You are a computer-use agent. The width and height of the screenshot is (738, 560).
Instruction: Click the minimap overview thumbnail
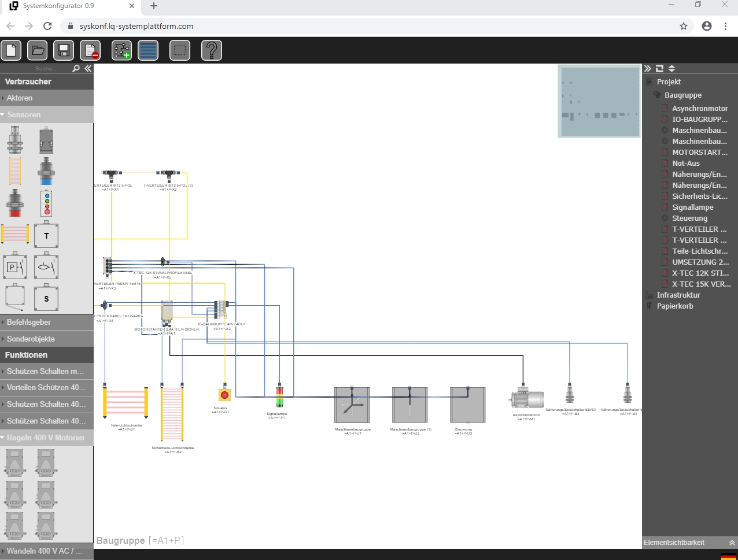click(x=599, y=102)
